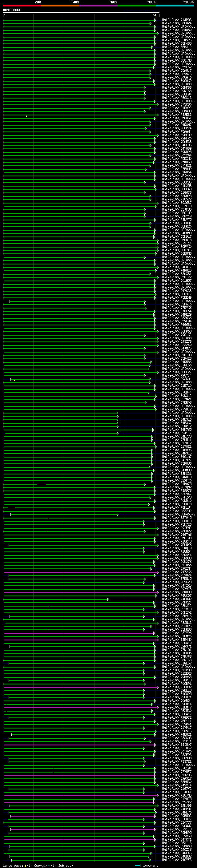Click UniRef100_B8IW07 label
Image resolution: width=197 pixels, height=868 pixels.
(x=177, y=745)
